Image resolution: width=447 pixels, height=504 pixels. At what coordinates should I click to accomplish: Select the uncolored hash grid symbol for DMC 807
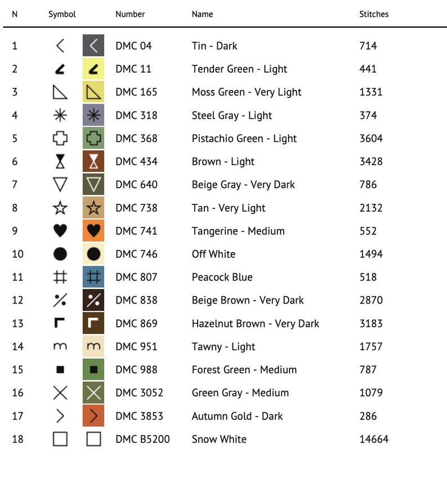pyautogui.click(x=60, y=277)
